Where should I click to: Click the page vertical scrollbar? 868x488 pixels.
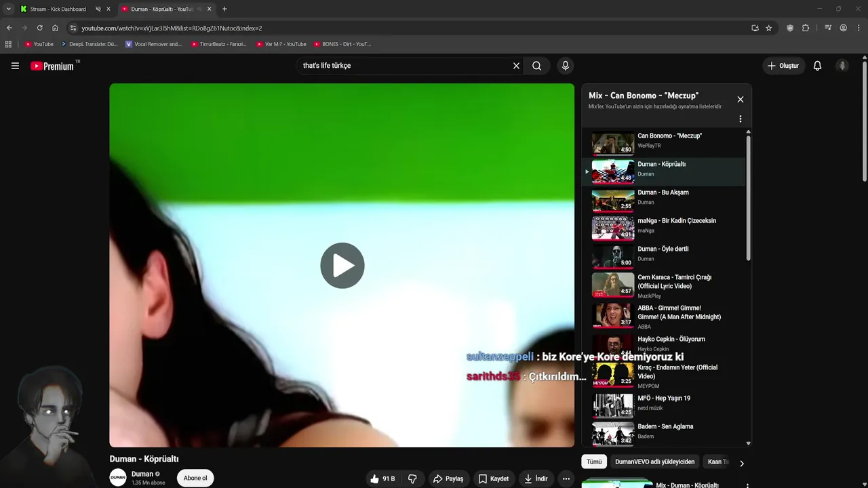[x=865, y=122]
